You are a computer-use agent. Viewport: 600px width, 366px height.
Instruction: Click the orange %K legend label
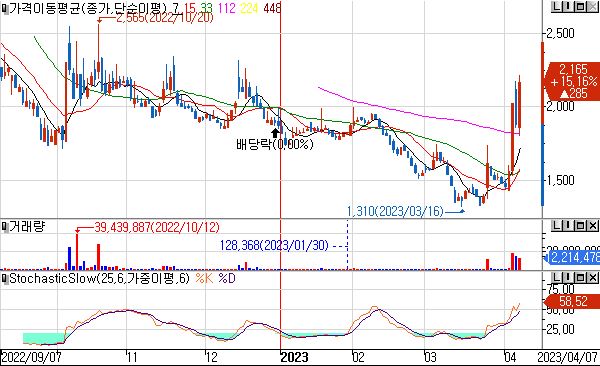point(204,278)
